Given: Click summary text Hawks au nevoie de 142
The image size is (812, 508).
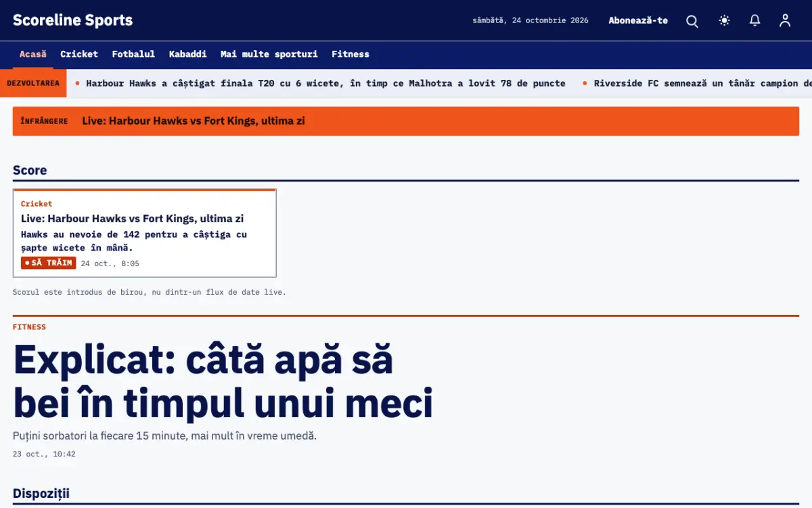Looking at the screenshot, I should tap(134, 241).
